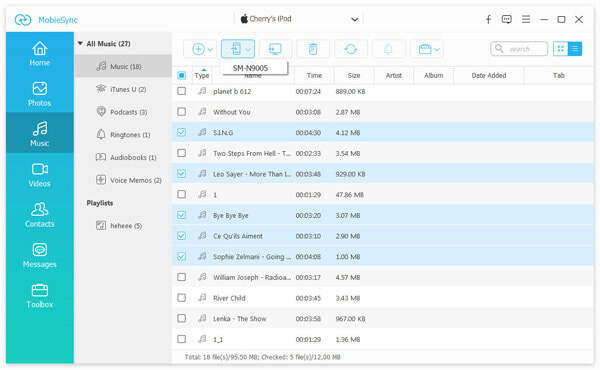Open the Facebook icon in title bar
The width and height of the screenshot is (600, 370).
[488, 19]
